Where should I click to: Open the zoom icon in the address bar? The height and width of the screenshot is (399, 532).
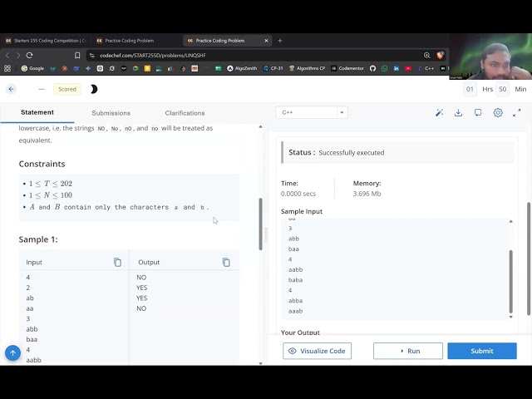click(x=426, y=56)
